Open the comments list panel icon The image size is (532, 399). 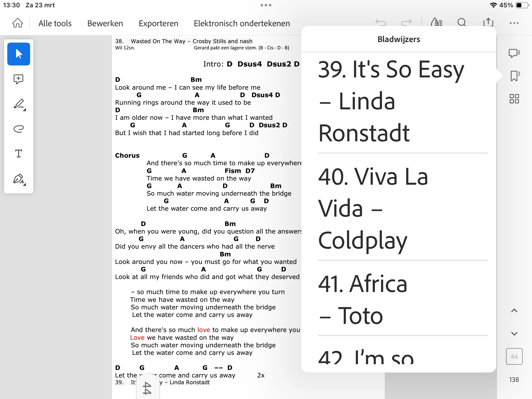click(x=514, y=53)
